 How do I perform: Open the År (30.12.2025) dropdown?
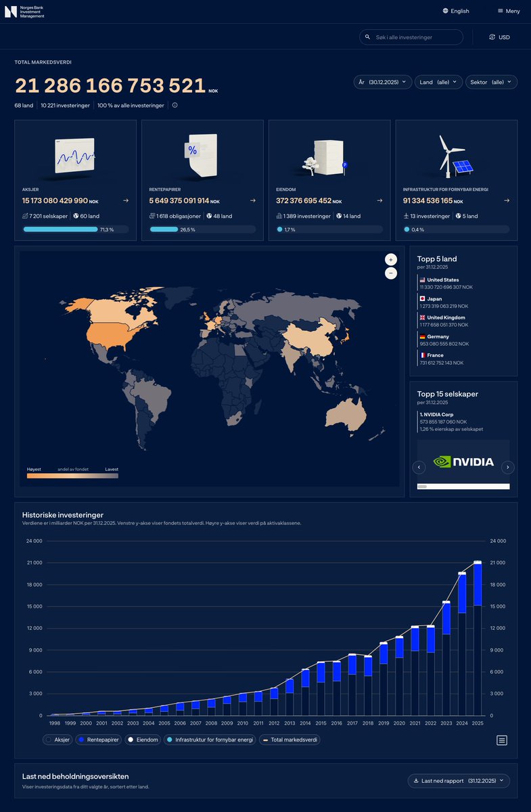click(382, 82)
